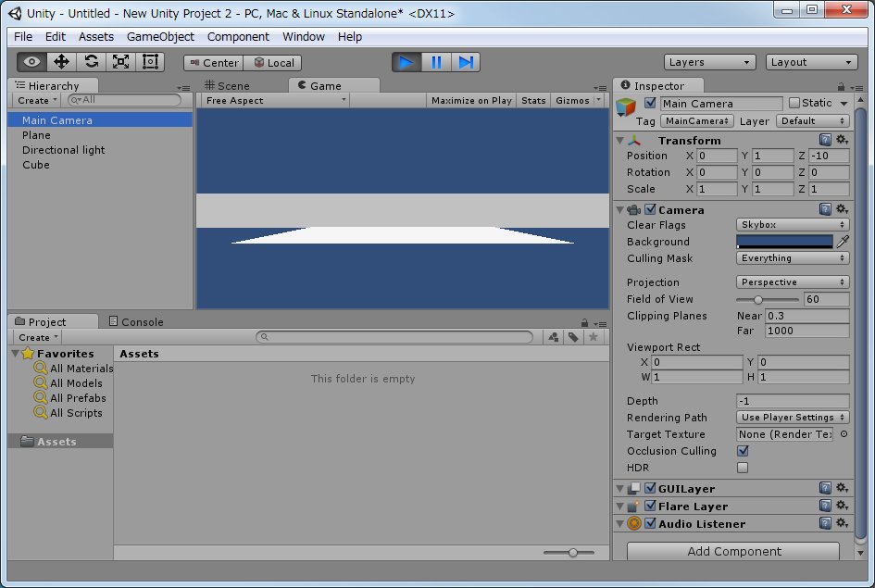This screenshot has height=588, width=875.
Task: Open the Layers dropdown in the toolbar
Action: coord(710,62)
